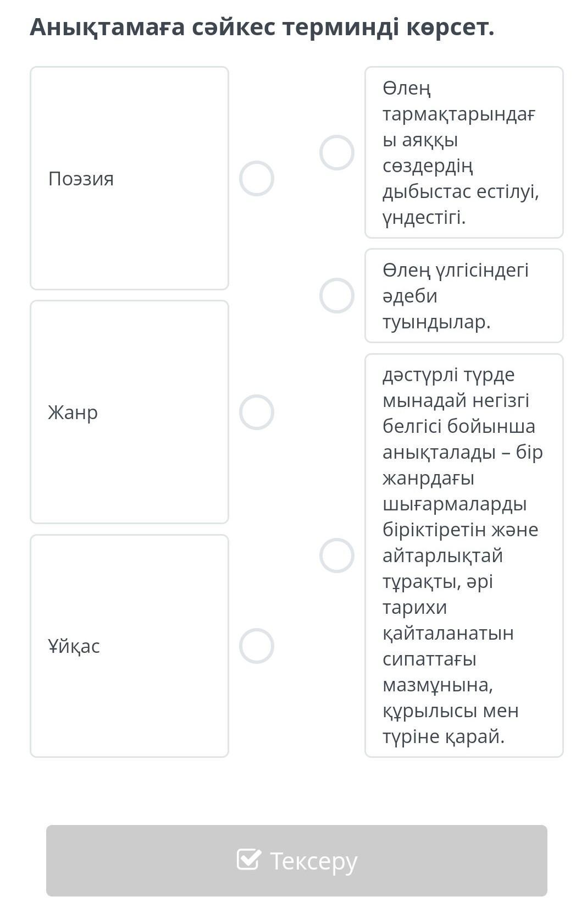Click the Поэзия term card
Image resolution: width=587 pixels, height=924 pixels.
pos(129,231)
